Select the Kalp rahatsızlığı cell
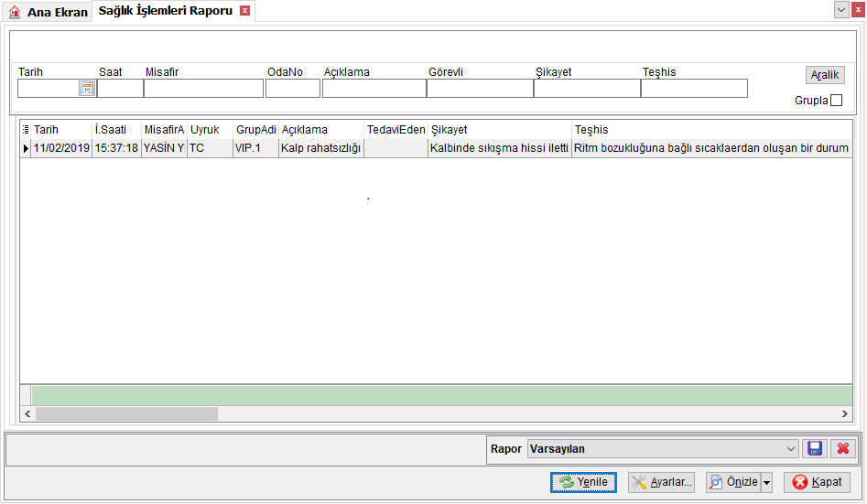This screenshot has height=504, width=867. [321, 148]
